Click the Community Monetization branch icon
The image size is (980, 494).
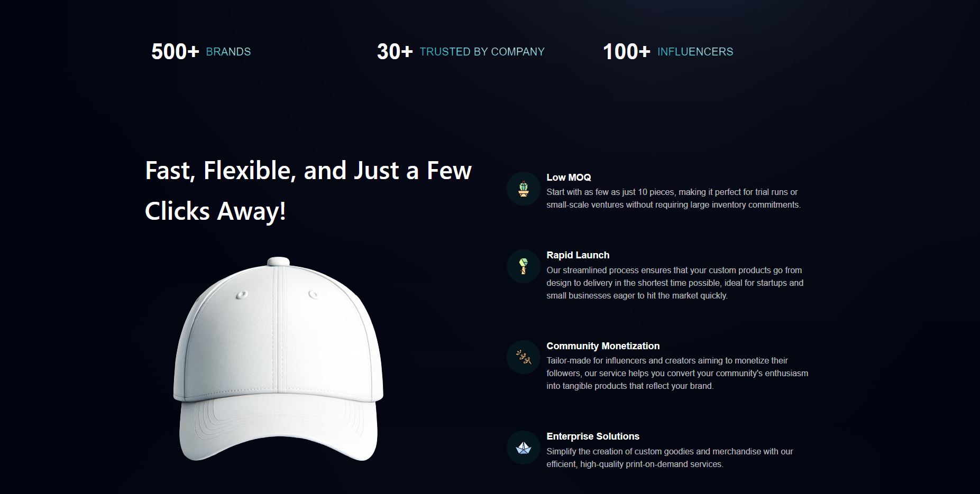pyautogui.click(x=523, y=357)
